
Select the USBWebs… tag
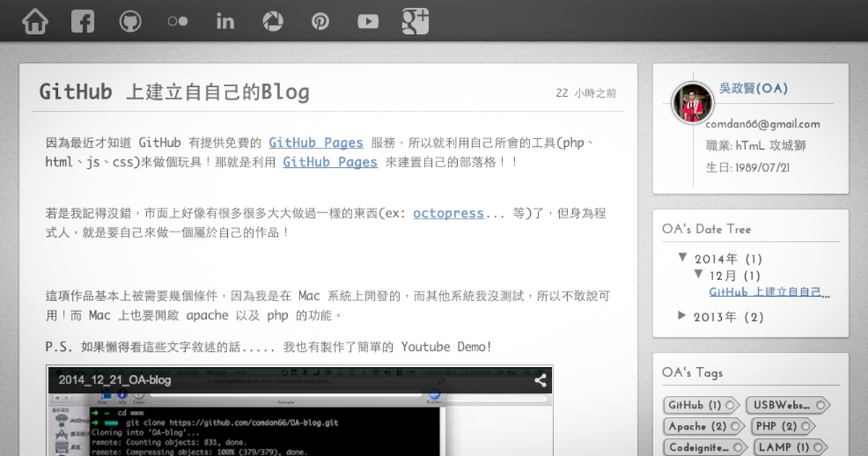(787, 405)
